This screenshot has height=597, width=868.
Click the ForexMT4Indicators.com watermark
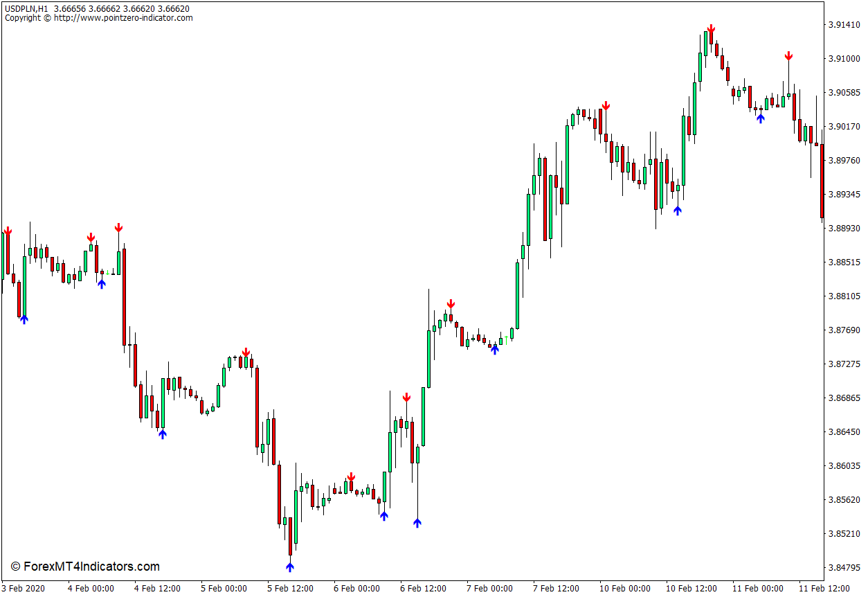85,567
